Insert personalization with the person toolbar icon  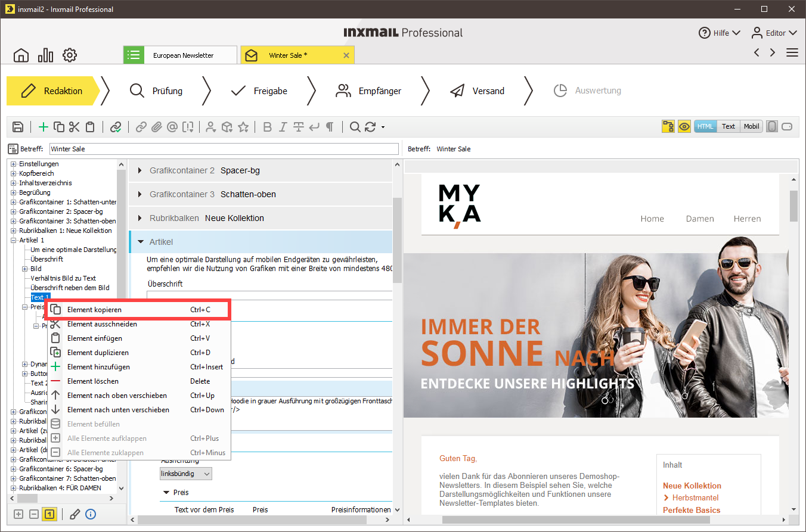coord(210,126)
